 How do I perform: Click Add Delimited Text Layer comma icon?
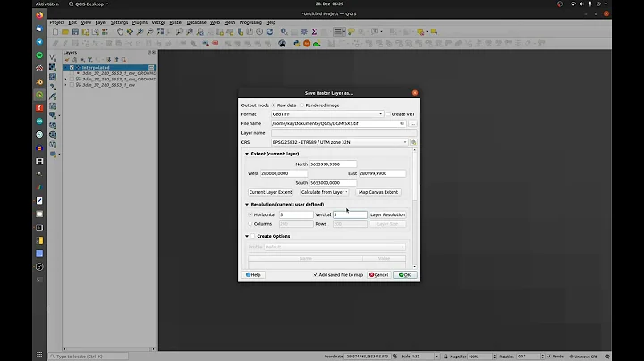pos(53,87)
